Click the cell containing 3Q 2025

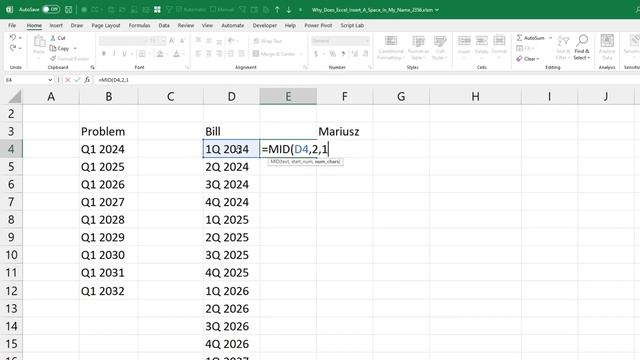(x=231, y=255)
